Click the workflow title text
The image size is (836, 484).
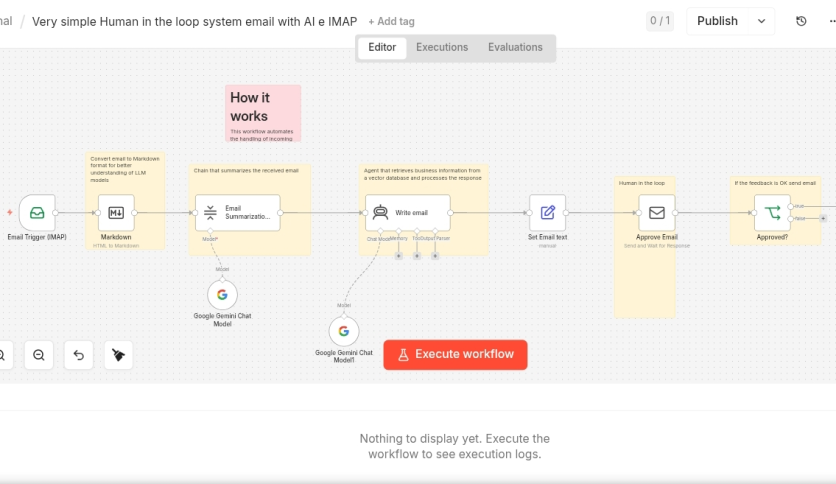(194, 22)
